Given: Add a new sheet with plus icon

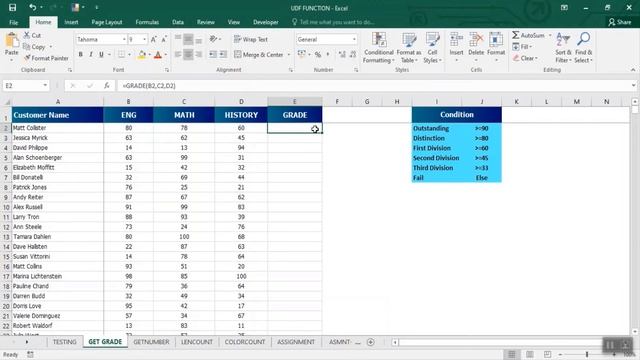Looking at the screenshot, I should pyautogui.click(x=371, y=342).
